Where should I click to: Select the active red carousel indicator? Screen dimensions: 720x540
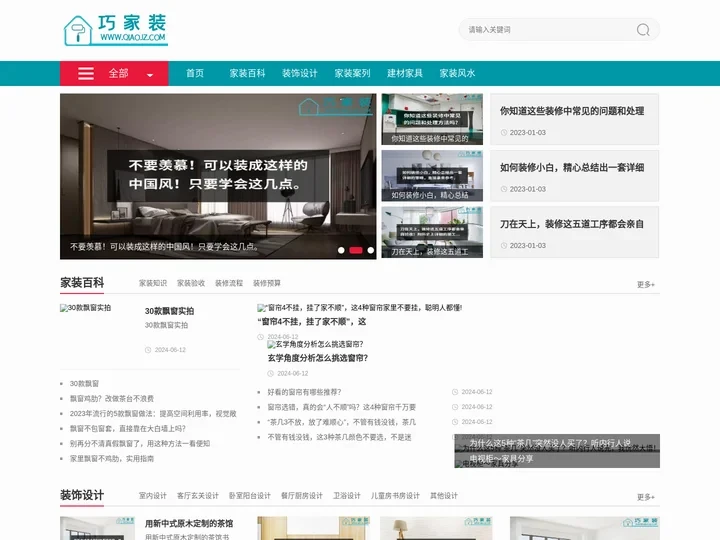[356, 250]
